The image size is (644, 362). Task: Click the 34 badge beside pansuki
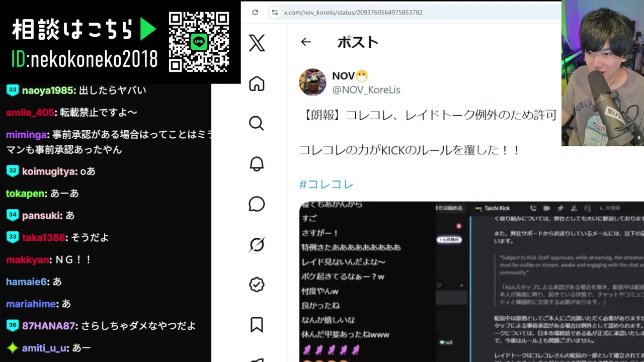click(13, 215)
